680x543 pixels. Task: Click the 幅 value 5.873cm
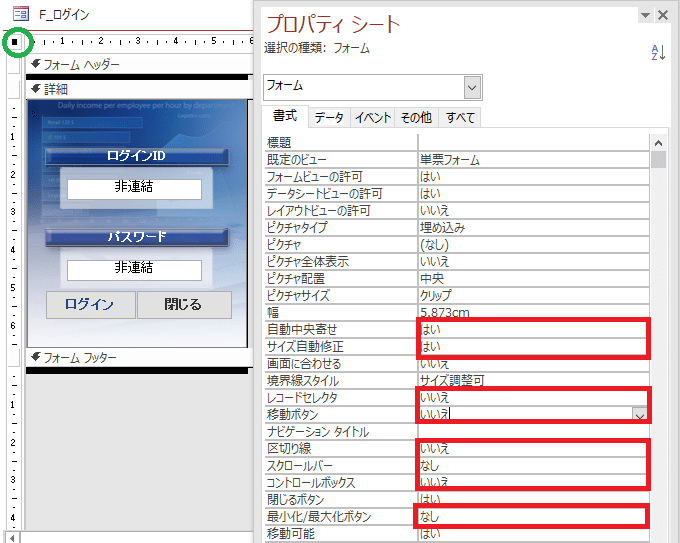click(x=533, y=312)
